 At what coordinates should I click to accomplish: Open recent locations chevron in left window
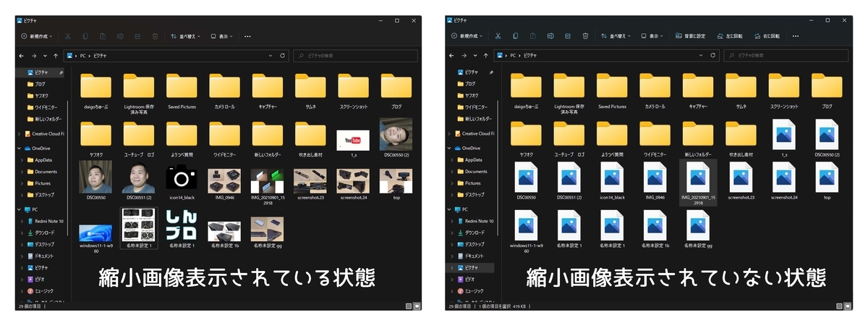45,55
